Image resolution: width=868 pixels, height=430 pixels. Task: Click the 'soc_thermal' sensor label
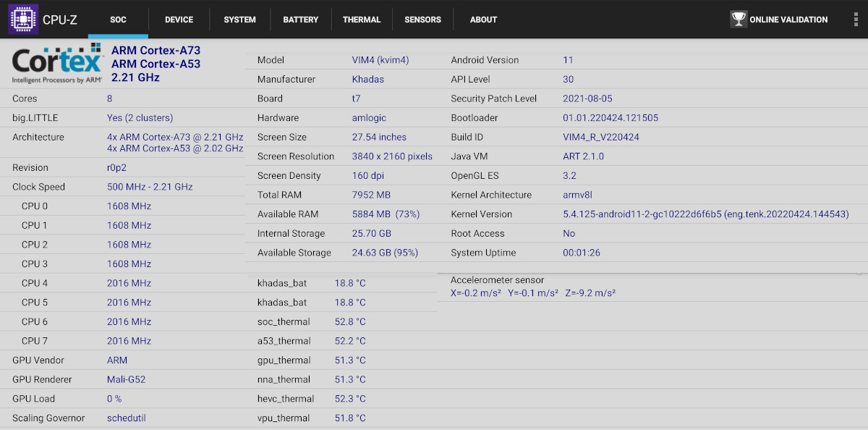(284, 321)
